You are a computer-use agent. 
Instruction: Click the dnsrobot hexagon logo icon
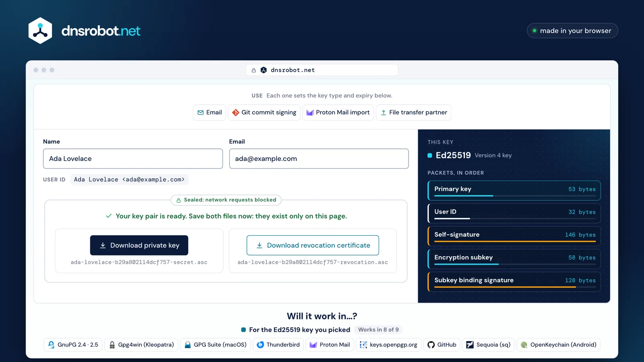coord(40,31)
